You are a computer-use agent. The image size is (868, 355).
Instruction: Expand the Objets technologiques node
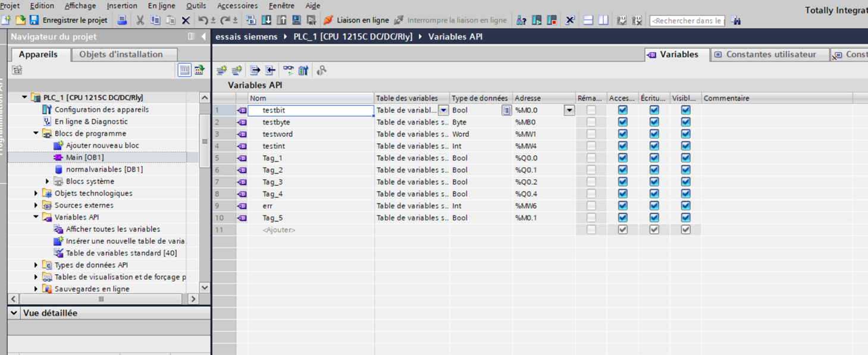pos(36,193)
